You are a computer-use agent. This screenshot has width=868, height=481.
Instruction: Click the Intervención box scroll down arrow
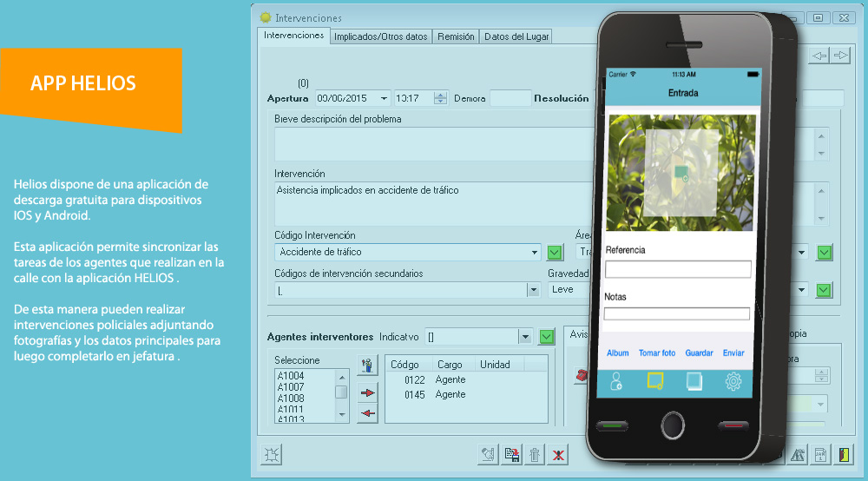821,218
